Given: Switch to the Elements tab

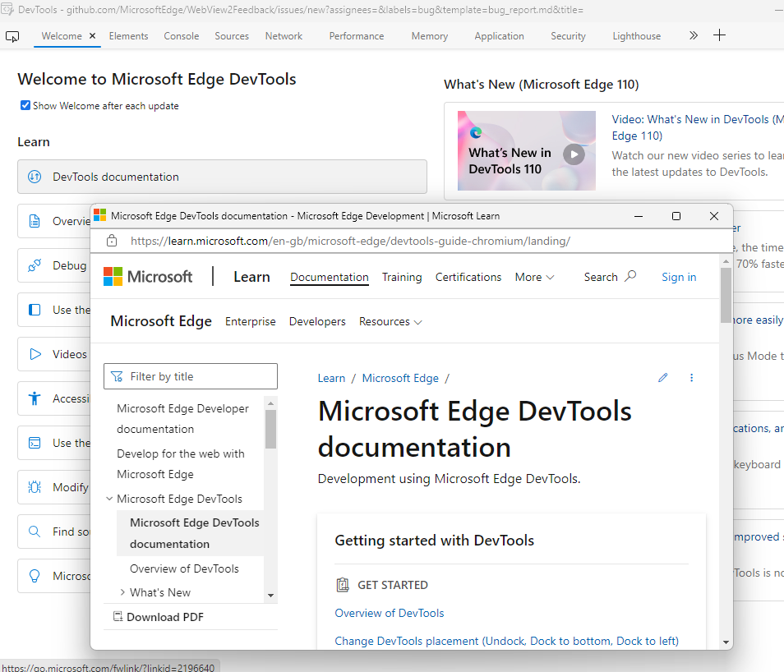Looking at the screenshot, I should 128,36.
